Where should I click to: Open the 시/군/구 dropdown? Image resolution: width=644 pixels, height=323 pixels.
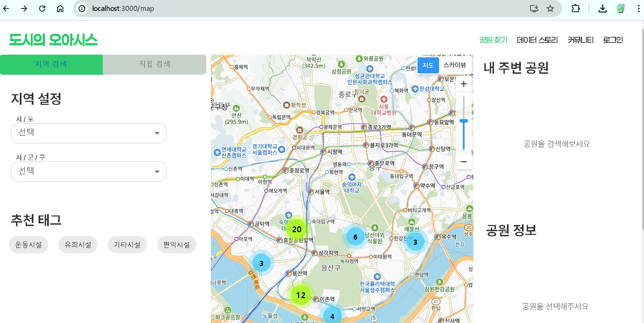tap(89, 171)
